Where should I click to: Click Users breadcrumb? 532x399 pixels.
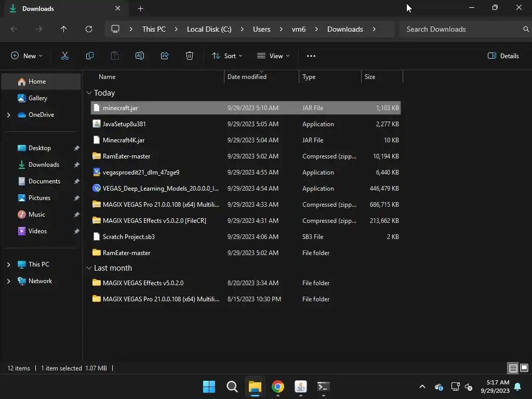pos(262,29)
